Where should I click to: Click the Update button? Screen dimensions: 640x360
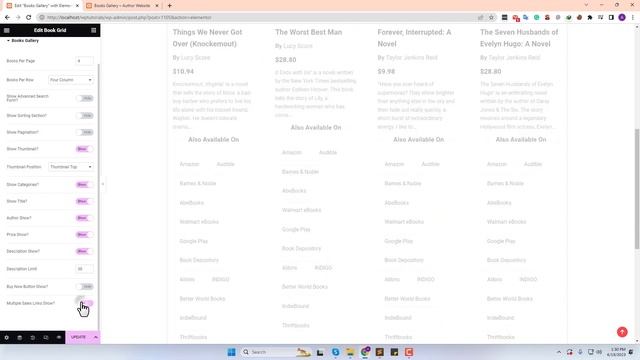point(78,337)
